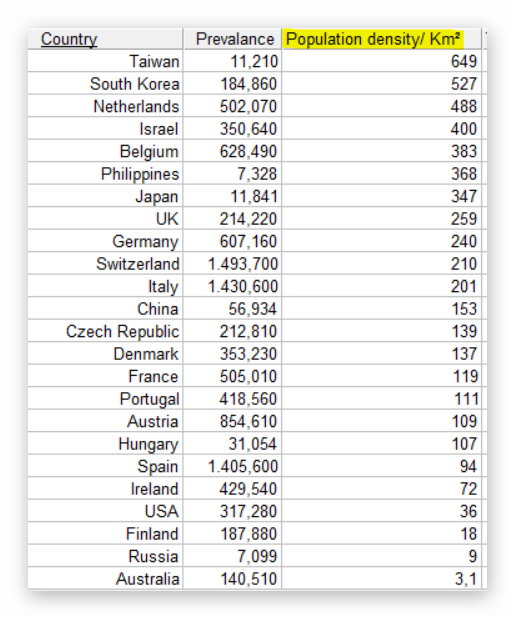Click Austria prevalence cell 854,610

[x=232, y=421]
